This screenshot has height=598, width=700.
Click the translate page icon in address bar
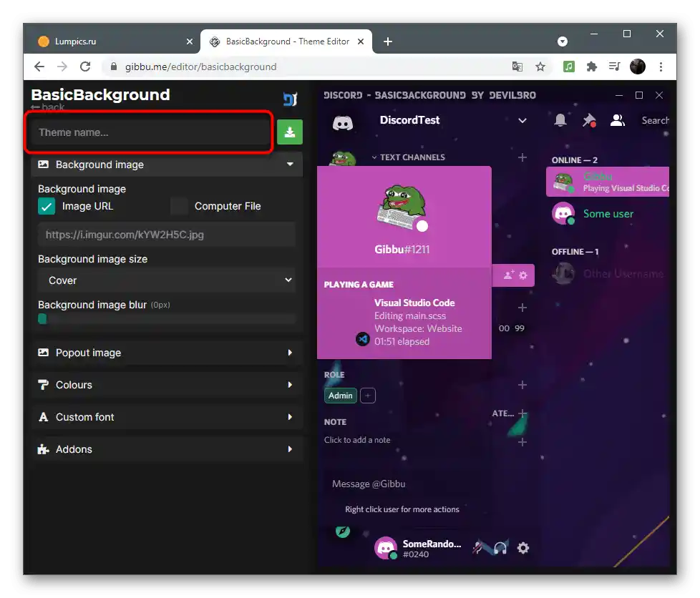pos(517,67)
